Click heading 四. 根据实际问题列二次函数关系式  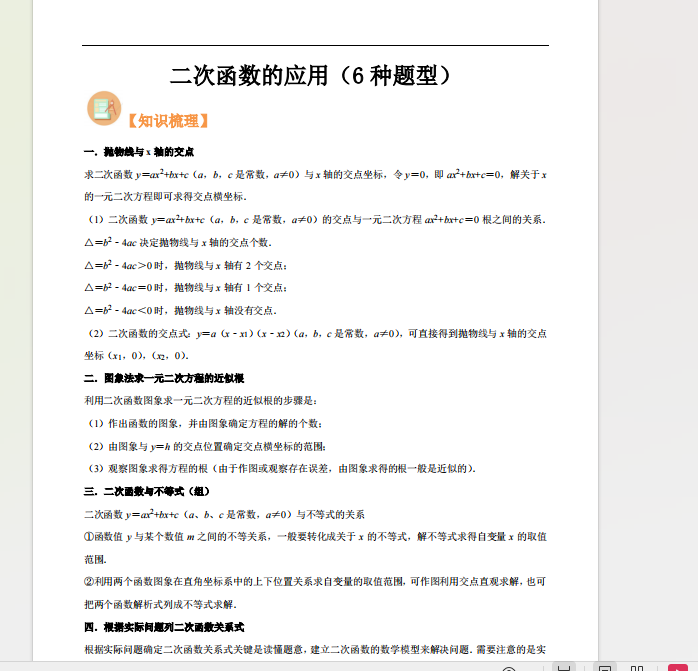coord(164,627)
